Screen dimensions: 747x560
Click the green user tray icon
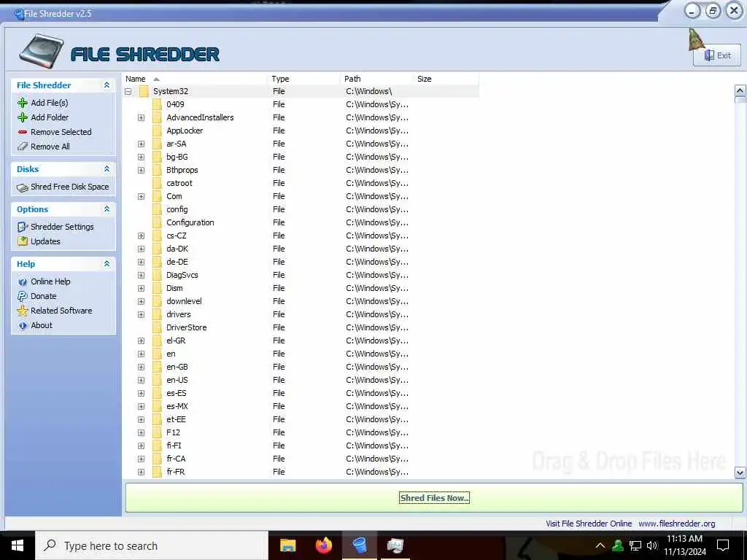[618, 545]
